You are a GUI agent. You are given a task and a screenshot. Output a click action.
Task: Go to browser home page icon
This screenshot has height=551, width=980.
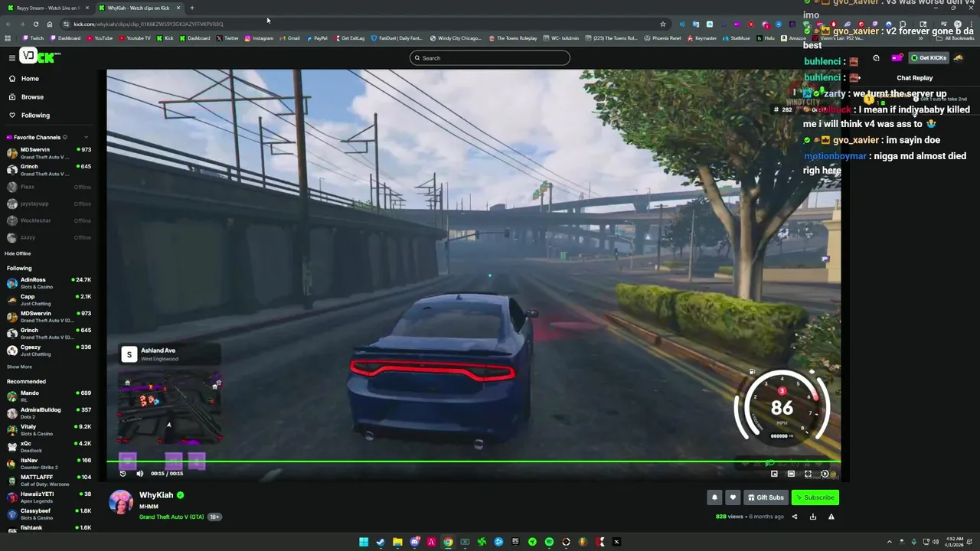coord(50,24)
